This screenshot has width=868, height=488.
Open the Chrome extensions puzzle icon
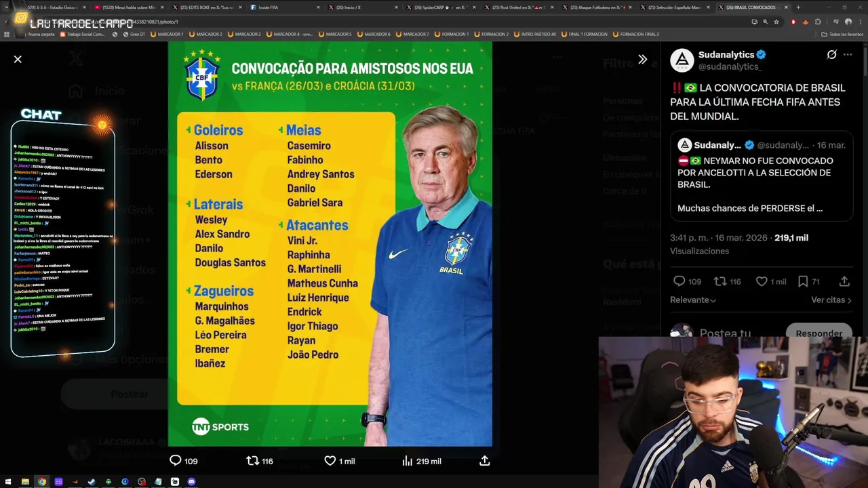[x=817, y=22]
